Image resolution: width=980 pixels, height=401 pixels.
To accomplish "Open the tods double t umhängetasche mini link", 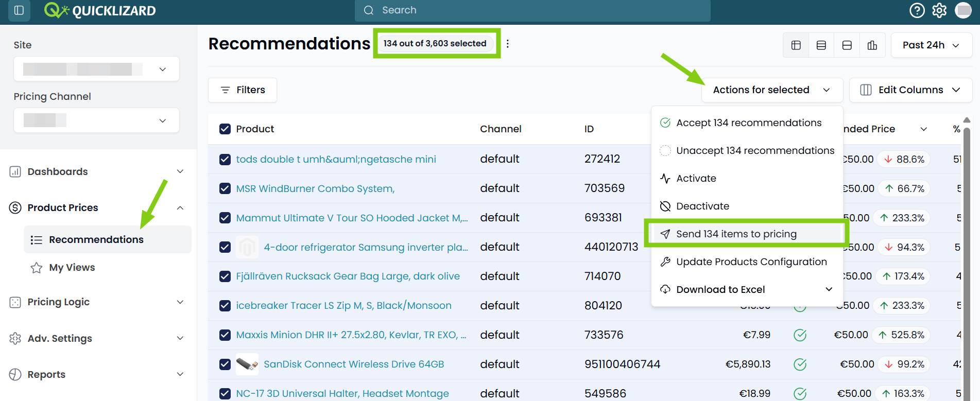I will [x=336, y=159].
